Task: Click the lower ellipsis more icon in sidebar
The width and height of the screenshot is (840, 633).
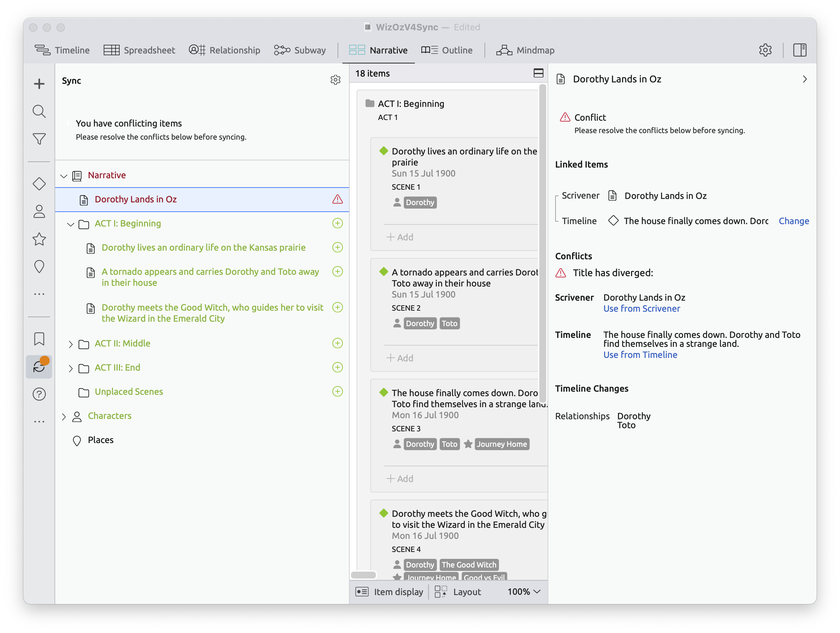Action: pyautogui.click(x=39, y=422)
